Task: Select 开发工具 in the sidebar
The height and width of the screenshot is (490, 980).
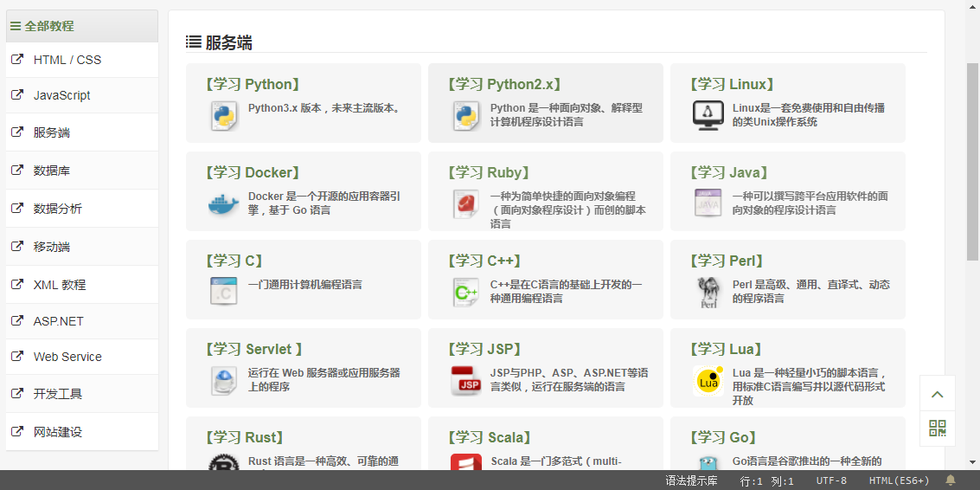Action: click(82, 394)
